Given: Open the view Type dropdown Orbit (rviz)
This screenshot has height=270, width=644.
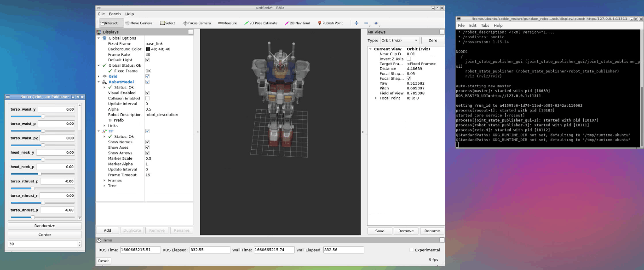Looking at the screenshot, I should 399,41.
